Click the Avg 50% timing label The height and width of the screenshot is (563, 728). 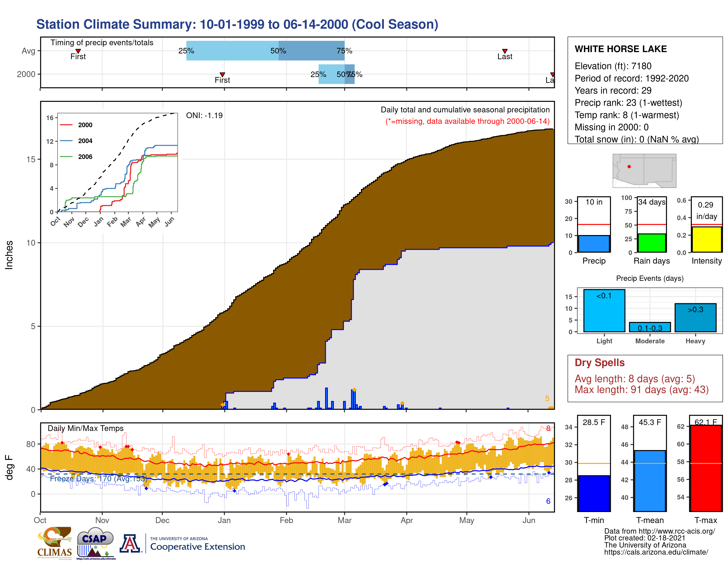(278, 51)
